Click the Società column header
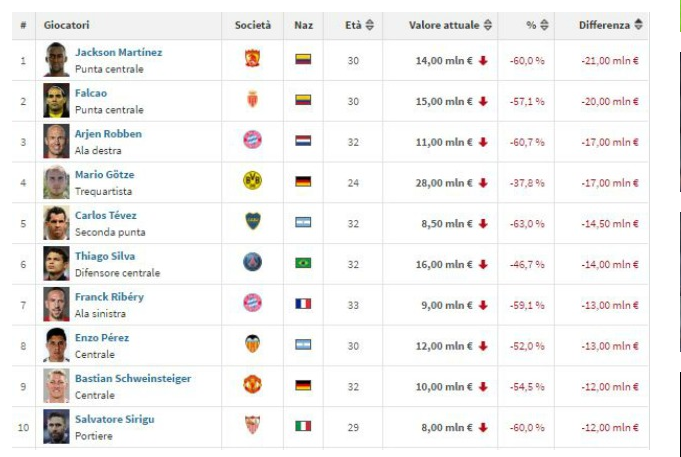Screen dimensions: 681x457 click(252, 25)
